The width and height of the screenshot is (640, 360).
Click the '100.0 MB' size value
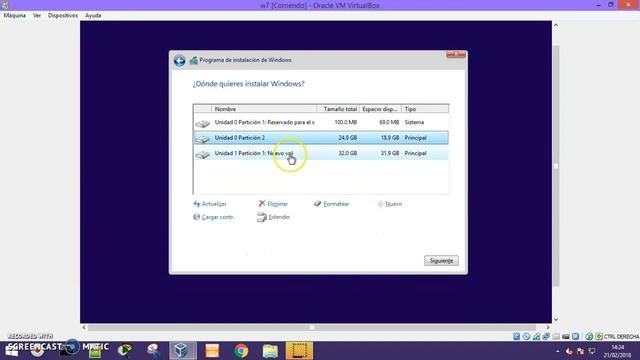click(x=346, y=122)
